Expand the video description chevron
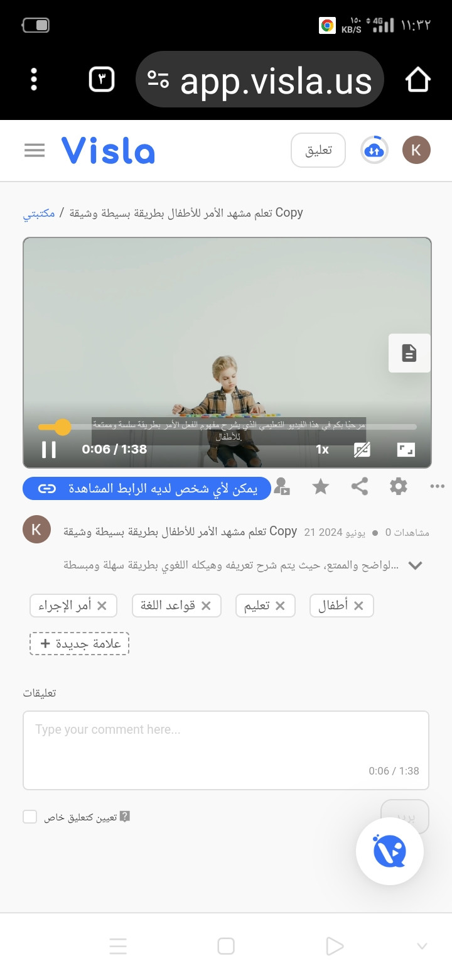This screenshot has width=452, height=980. click(415, 565)
